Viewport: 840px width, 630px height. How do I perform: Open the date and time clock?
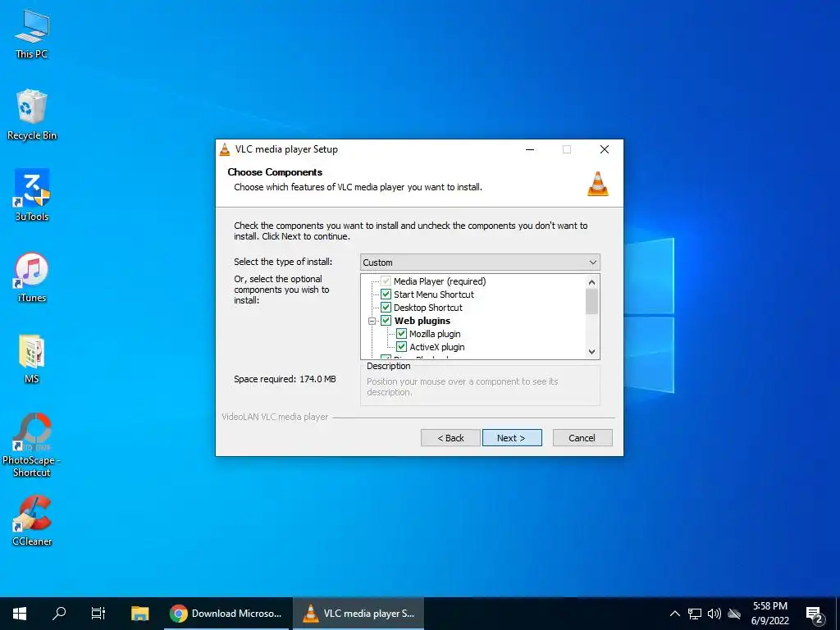769,614
